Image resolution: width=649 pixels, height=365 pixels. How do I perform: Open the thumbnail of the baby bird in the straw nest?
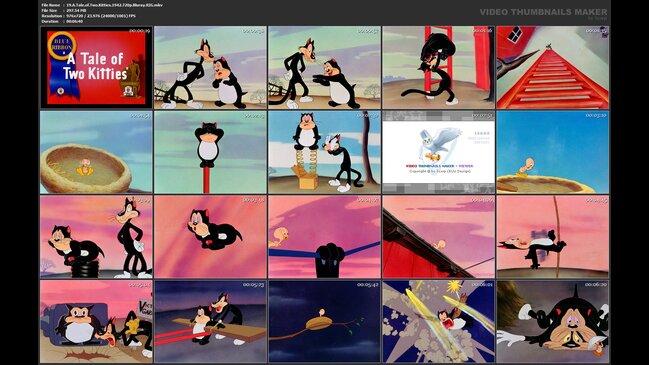[x=96, y=152]
